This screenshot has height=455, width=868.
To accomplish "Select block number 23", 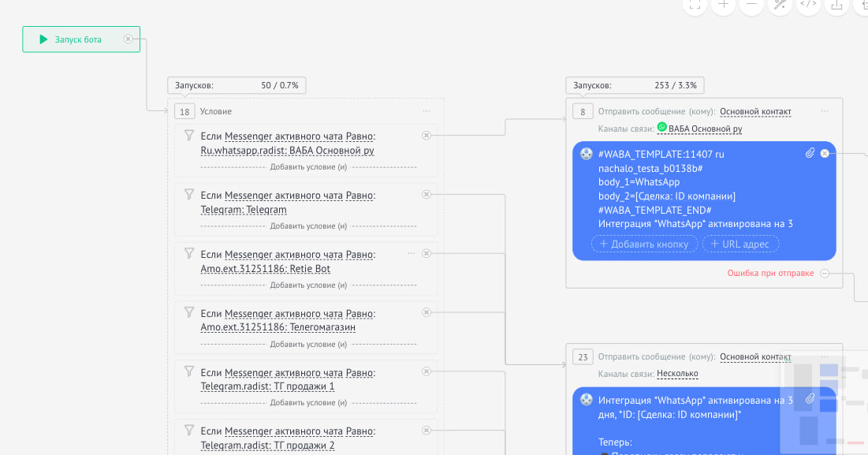I will 583,357.
